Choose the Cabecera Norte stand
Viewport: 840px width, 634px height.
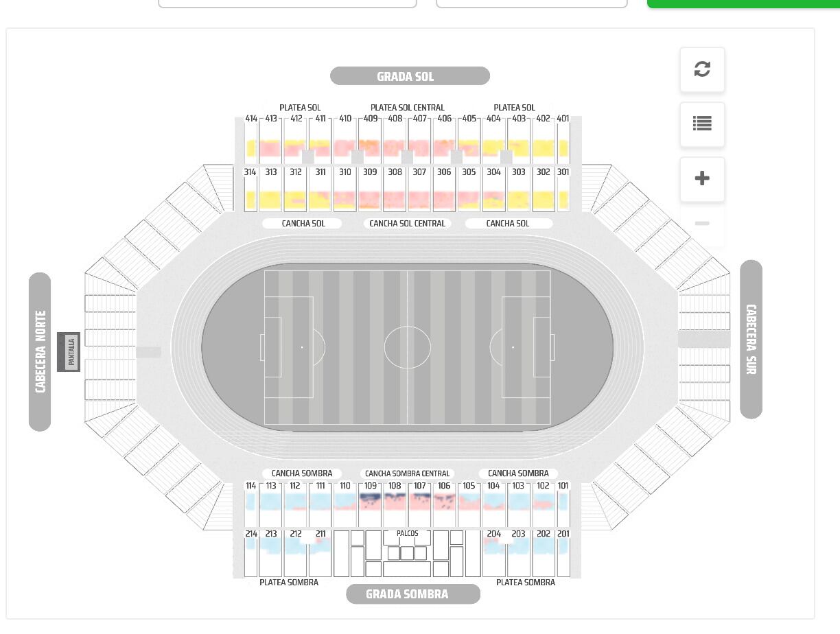click(x=40, y=351)
